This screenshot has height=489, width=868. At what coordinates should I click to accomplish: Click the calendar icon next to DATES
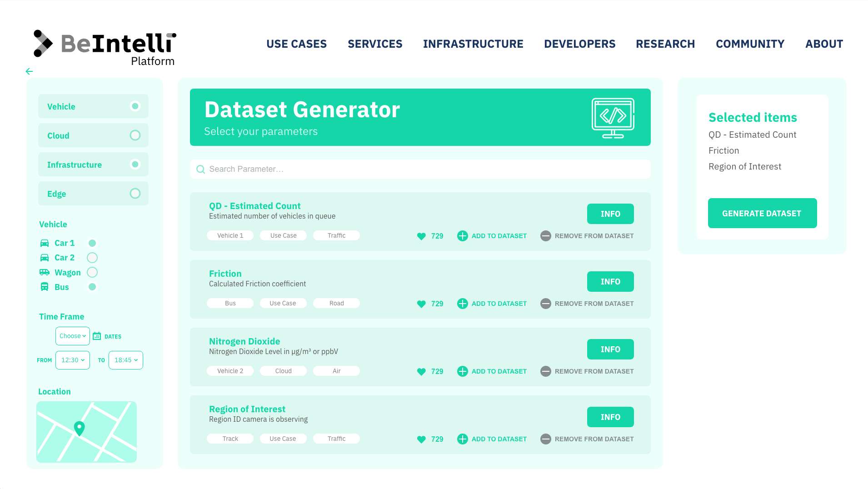tap(97, 336)
